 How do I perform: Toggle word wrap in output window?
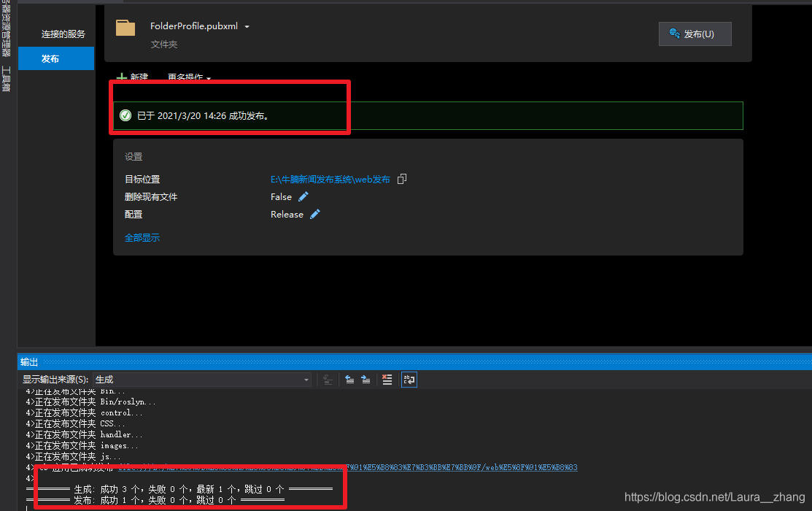(x=409, y=380)
